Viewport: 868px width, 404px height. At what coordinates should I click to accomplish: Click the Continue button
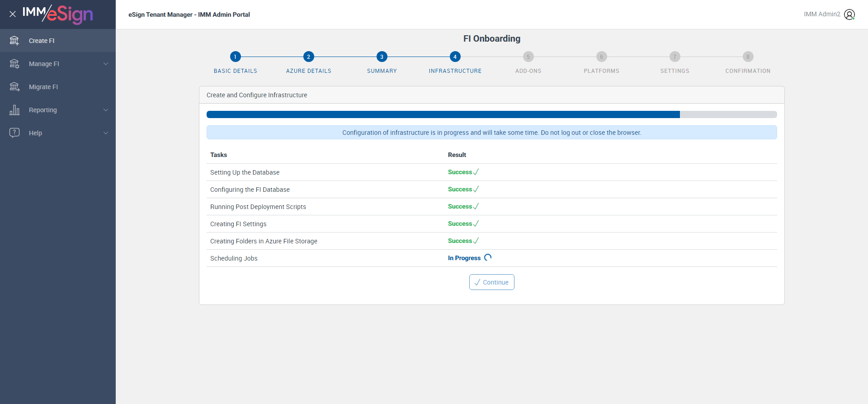(492, 282)
